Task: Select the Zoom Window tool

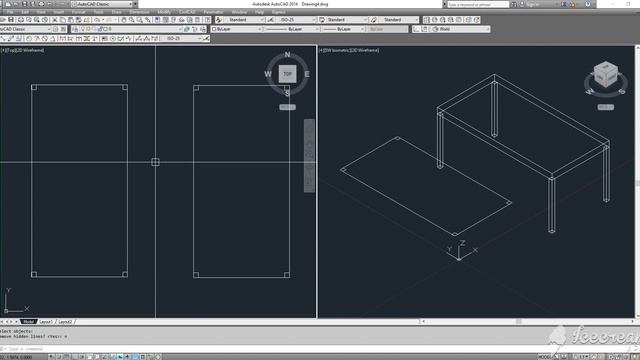Action: point(140,20)
